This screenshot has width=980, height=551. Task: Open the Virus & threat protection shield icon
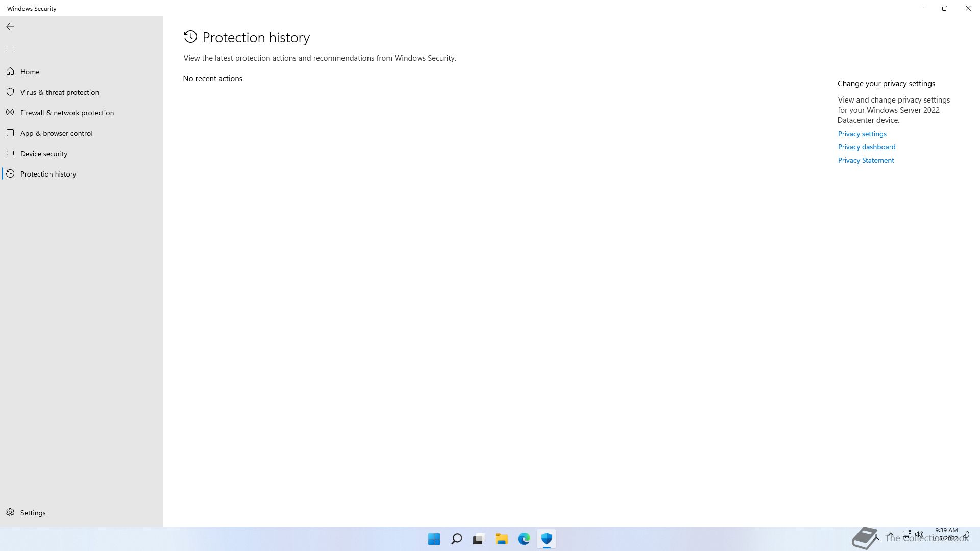pyautogui.click(x=10, y=92)
